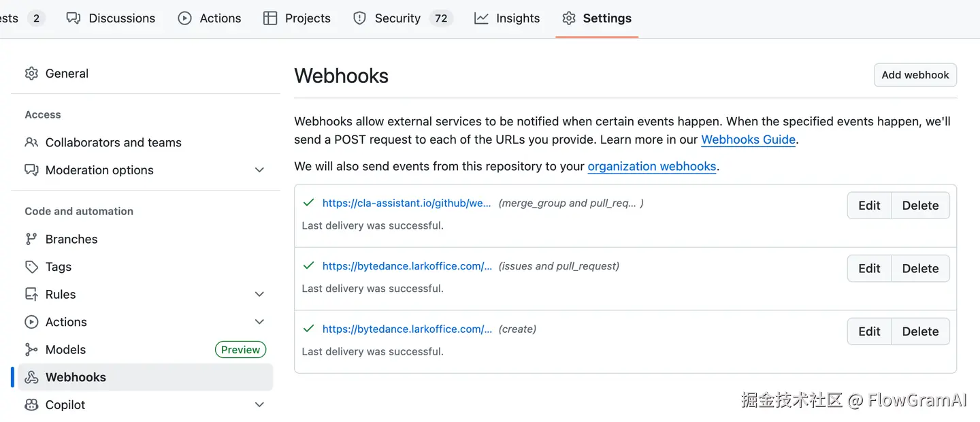Open the issues and pull_request webhook URL
Viewport: 980px width, 422px height.
coord(406,266)
